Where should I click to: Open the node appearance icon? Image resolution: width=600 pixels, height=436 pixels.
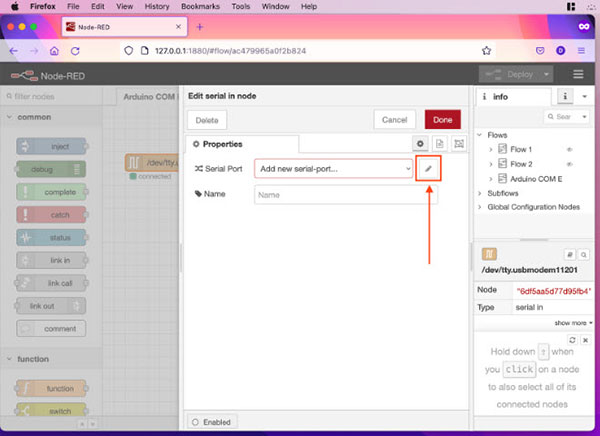pyautogui.click(x=458, y=145)
